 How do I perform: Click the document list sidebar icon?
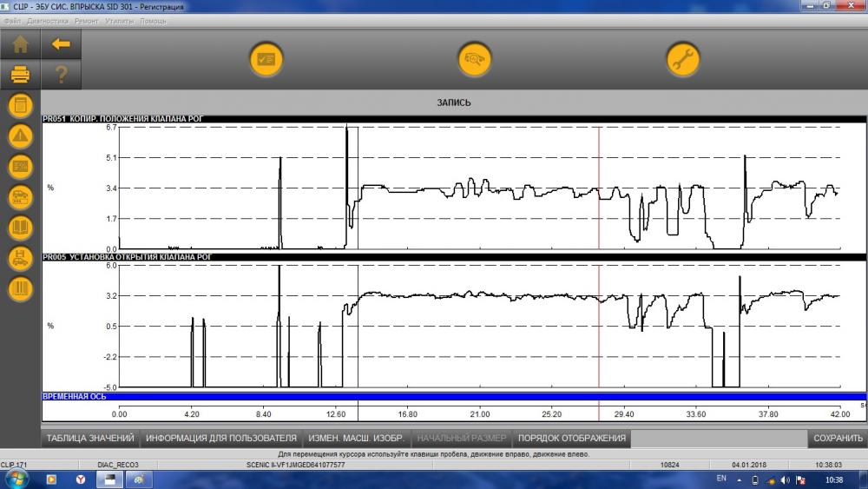click(21, 105)
